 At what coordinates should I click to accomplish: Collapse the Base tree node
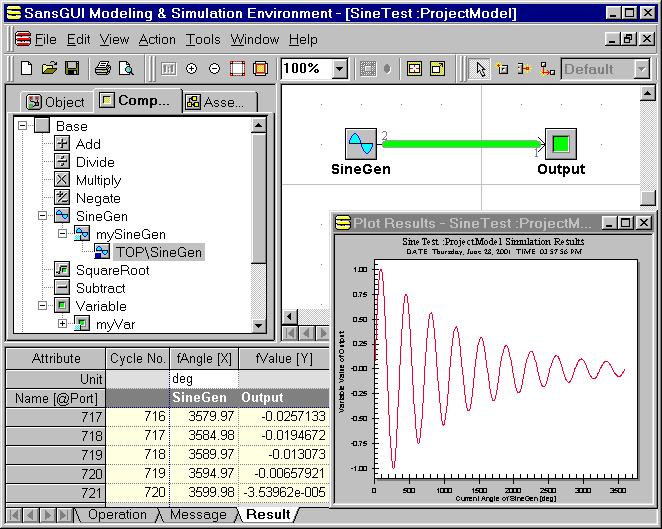[x=23, y=126]
